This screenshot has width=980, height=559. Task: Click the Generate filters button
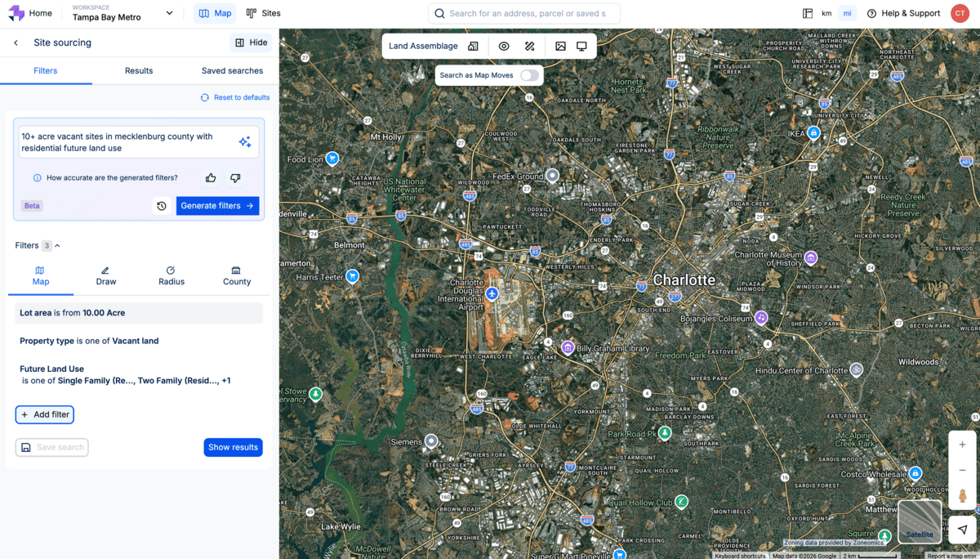pyautogui.click(x=217, y=206)
